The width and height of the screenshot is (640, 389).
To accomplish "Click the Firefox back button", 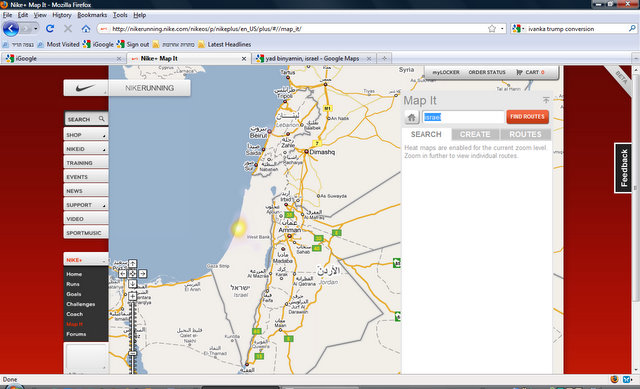I will 11,29.
